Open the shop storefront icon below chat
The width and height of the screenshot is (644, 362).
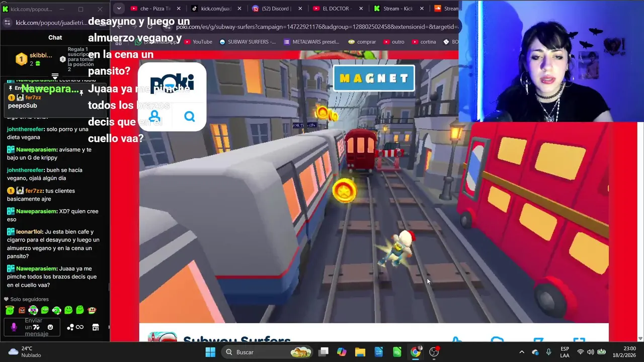(96, 327)
